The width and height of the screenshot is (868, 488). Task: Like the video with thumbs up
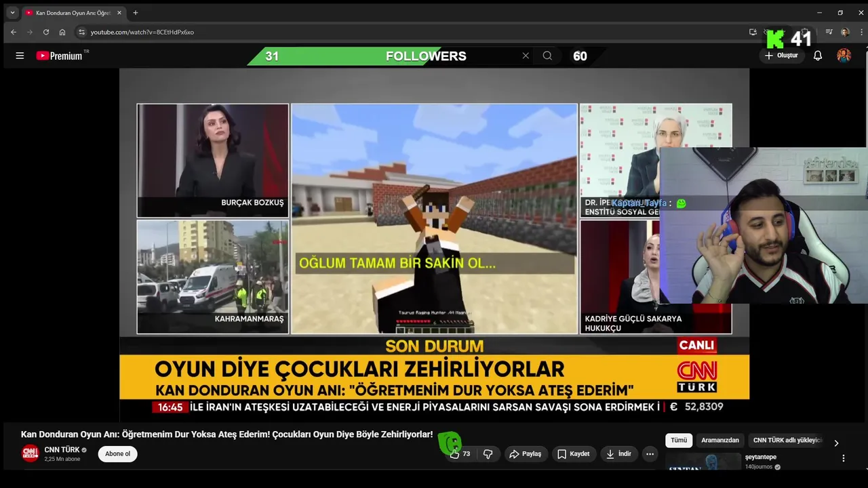pyautogui.click(x=460, y=454)
